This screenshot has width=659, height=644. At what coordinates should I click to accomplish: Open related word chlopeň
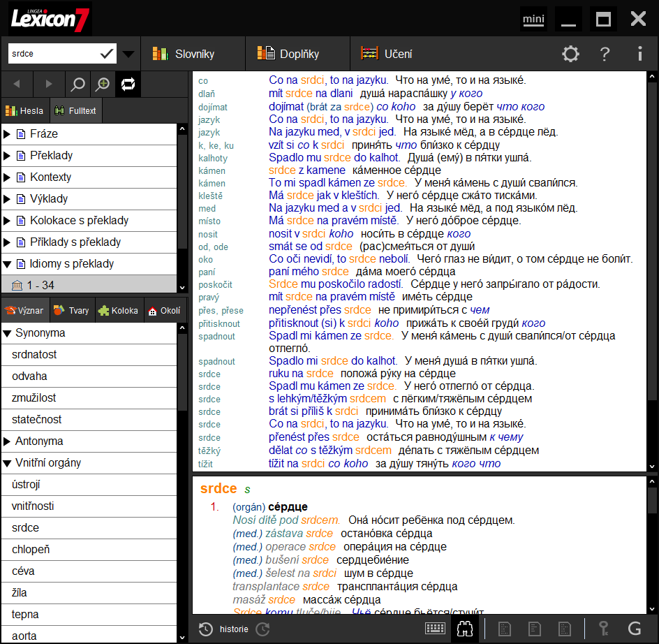click(89, 550)
